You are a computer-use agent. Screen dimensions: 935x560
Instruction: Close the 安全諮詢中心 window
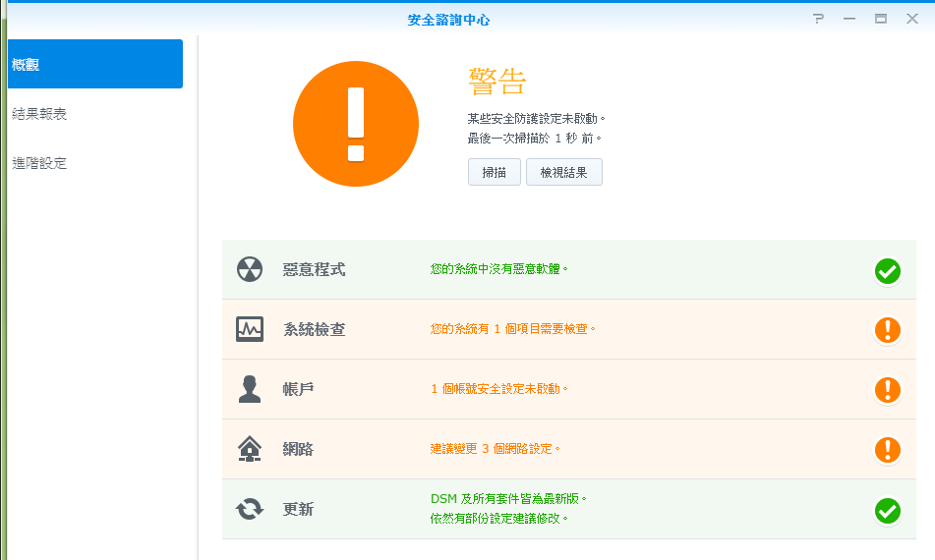(x=912, y=19)
